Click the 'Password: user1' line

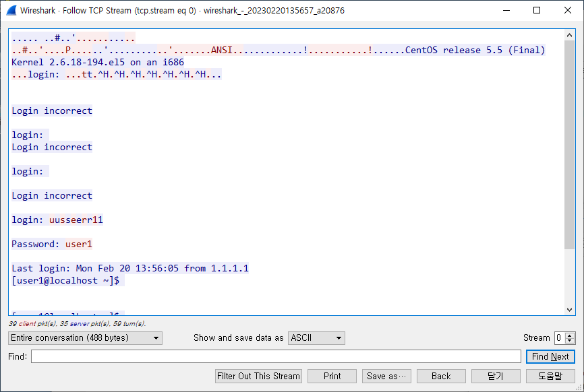point(52,244)
